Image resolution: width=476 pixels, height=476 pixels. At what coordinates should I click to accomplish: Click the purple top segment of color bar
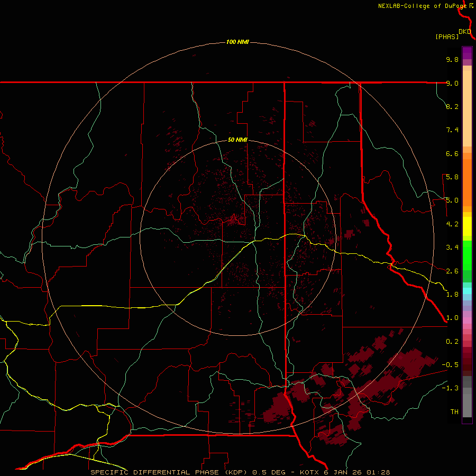467,53
